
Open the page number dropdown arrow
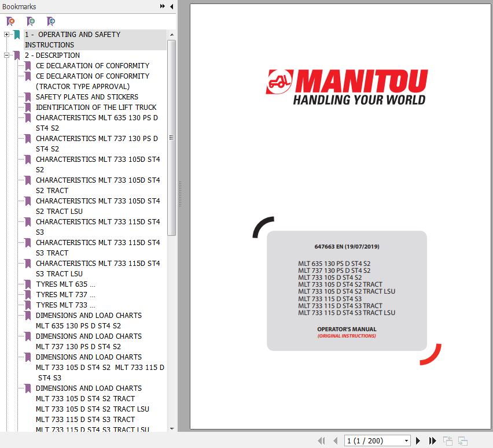coord(406,440)
